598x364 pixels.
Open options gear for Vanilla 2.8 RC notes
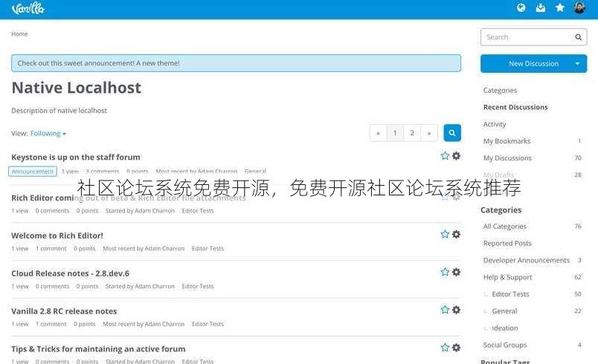[456, 310]
